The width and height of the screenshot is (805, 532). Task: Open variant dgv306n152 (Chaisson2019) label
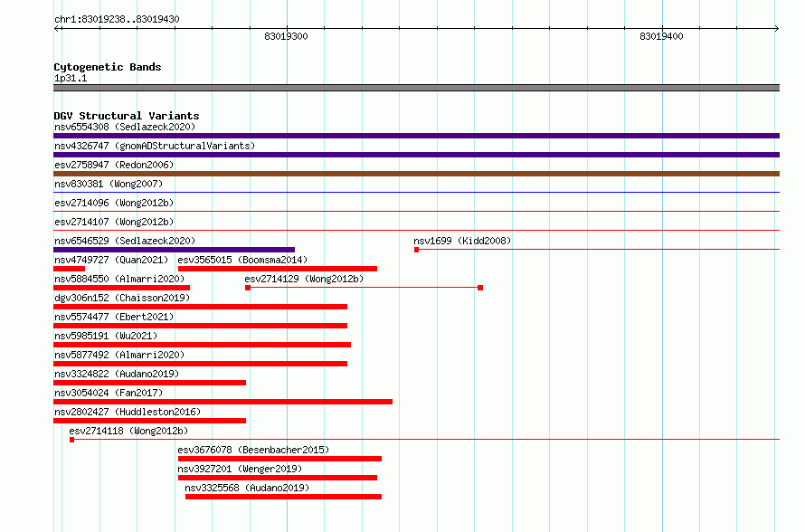coord(122,298)
